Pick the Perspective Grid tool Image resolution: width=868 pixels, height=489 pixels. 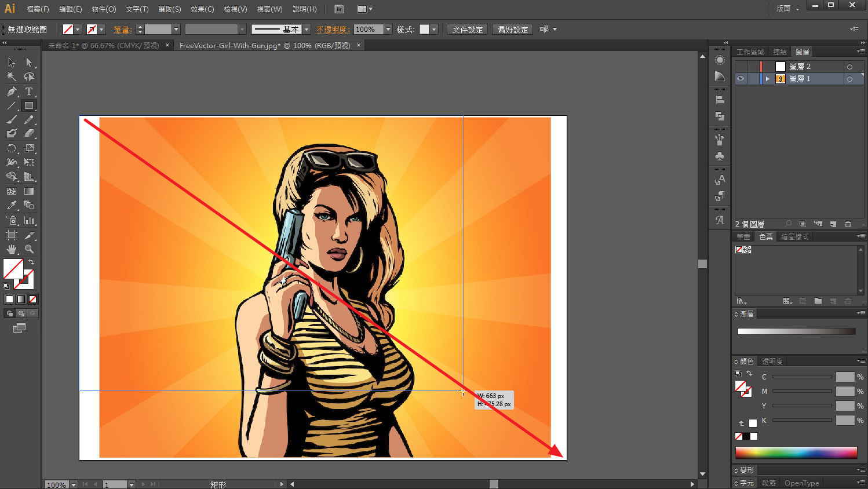pyautogui.click(x=29, y=177)
